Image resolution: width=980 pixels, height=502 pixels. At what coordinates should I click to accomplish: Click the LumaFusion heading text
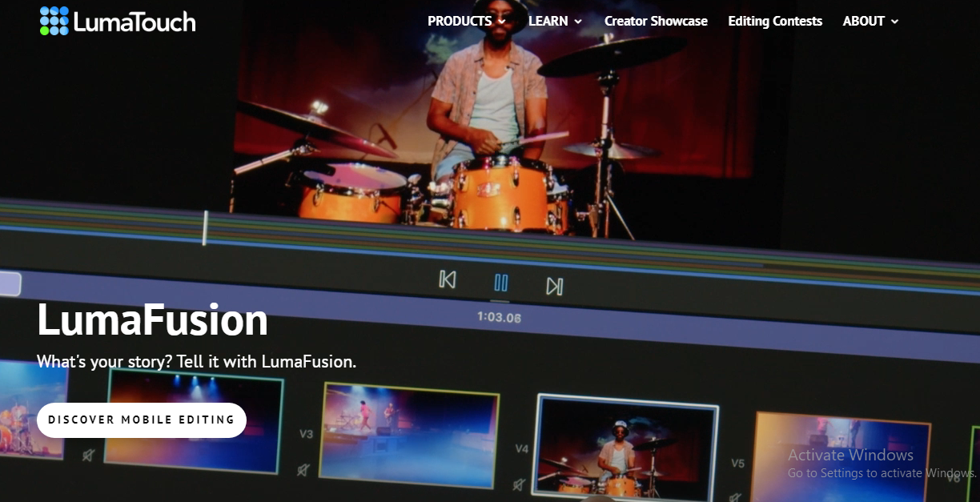click(x=152, y=319)
